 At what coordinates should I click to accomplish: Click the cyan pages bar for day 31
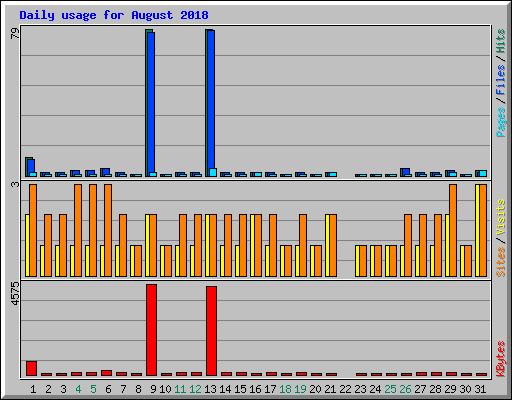[x=483, y=173]
